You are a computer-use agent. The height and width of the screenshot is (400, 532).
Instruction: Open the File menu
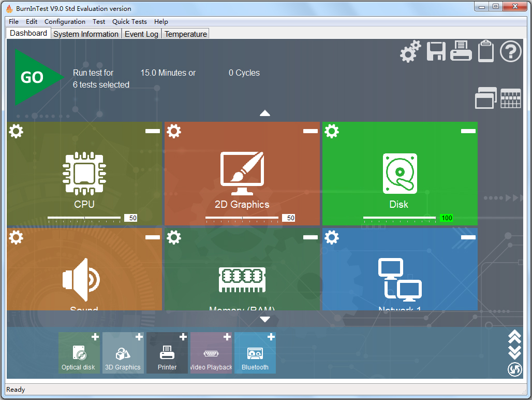[x=13, y=21]
